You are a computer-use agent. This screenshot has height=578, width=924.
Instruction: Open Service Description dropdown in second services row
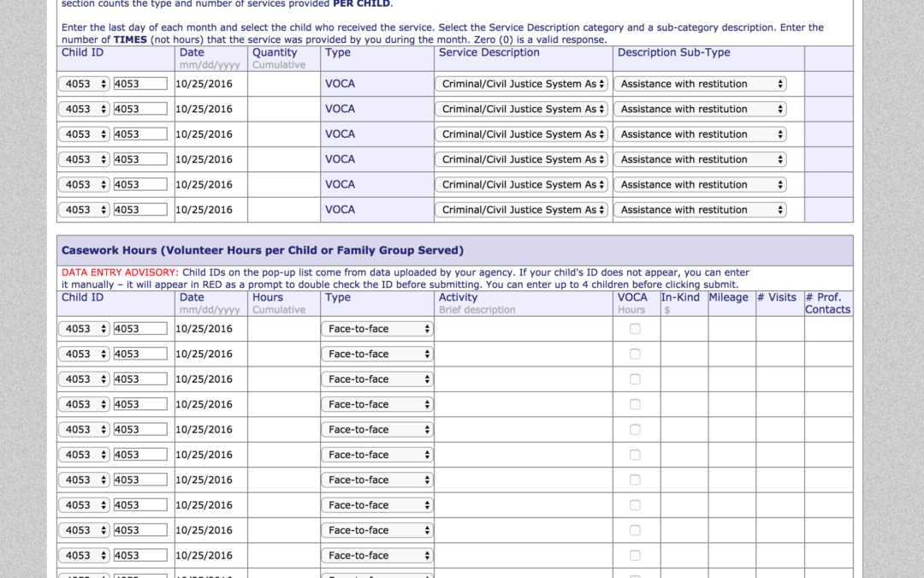pos(521,109)
